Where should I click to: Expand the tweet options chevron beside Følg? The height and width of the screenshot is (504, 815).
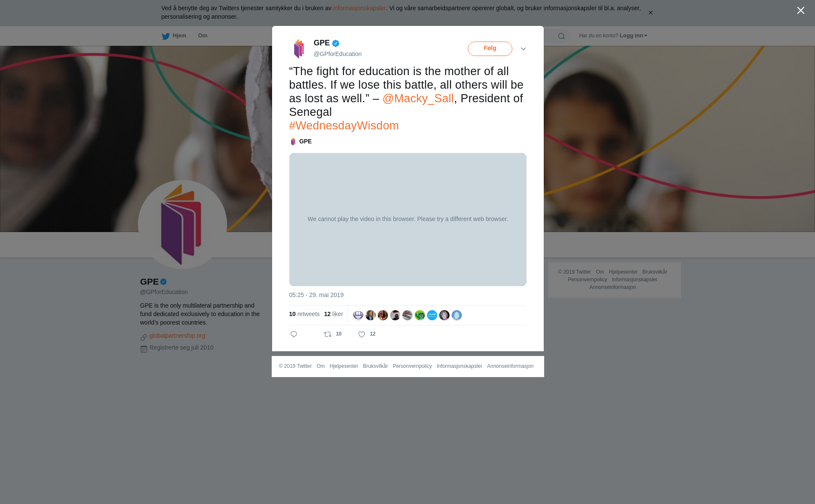pos(523,49)
